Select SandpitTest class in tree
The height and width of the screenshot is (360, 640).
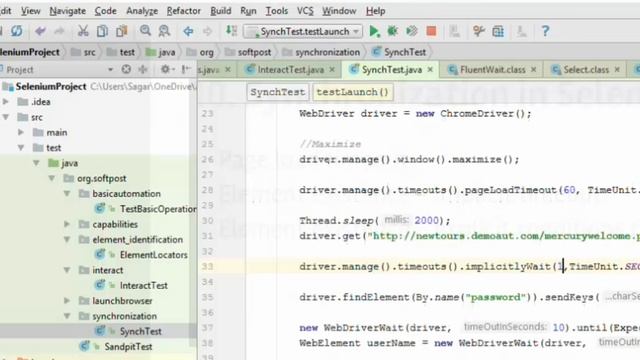pyautogui.click(x=128, y=347)
